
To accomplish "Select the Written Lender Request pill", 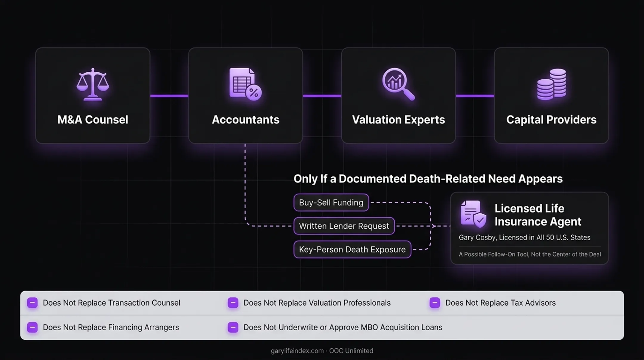I will 344,226.
